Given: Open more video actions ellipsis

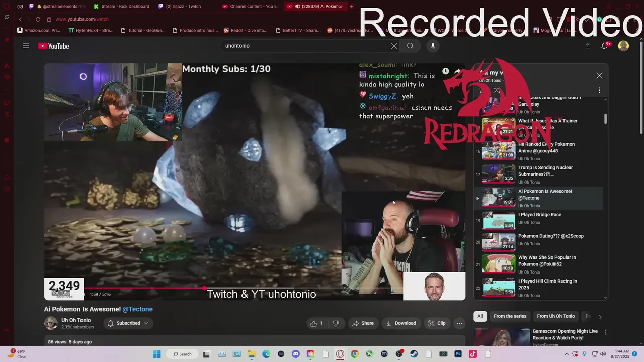Looking at the screenshot, I should tap(459, 323).
